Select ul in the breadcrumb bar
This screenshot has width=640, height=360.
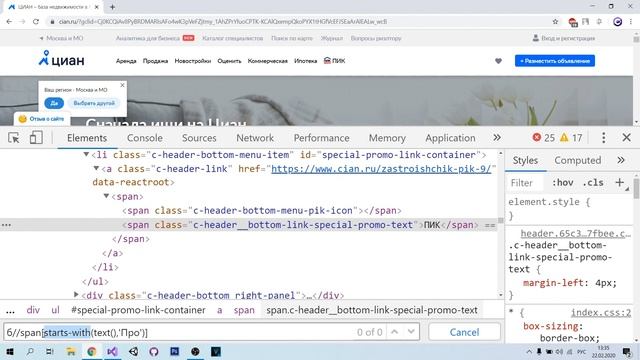click(x=56, y=310)
